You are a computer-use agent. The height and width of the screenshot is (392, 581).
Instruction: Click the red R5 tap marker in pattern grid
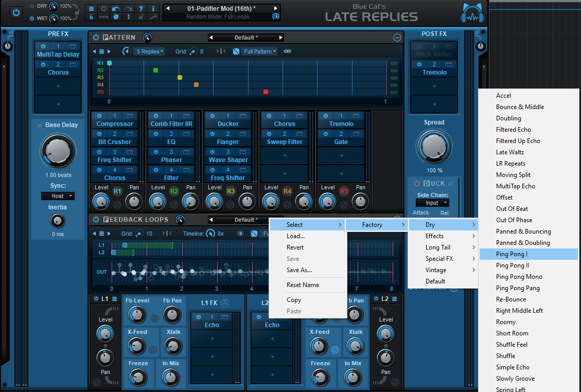click(266, 92)
